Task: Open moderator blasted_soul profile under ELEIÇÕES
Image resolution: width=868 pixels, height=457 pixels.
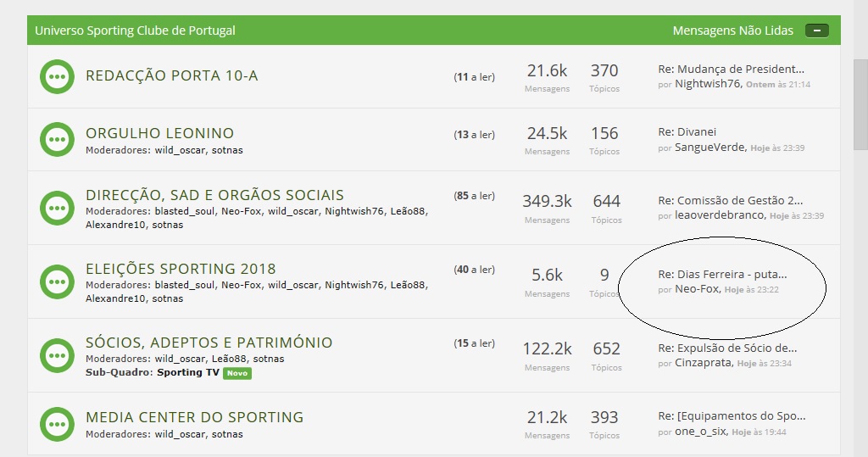Action: [x=184, y=285]
